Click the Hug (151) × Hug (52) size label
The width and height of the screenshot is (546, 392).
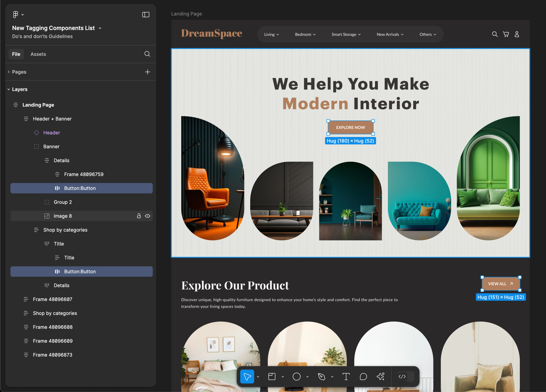pyautogui.click(x=501, y=297)
